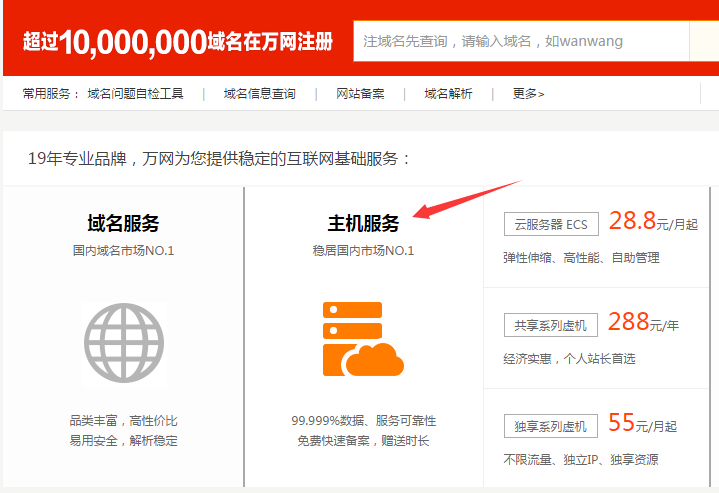Open 域名问题自检工具 link
The height and width of the screenshot is (493, 719).
[x=135, y=94]
